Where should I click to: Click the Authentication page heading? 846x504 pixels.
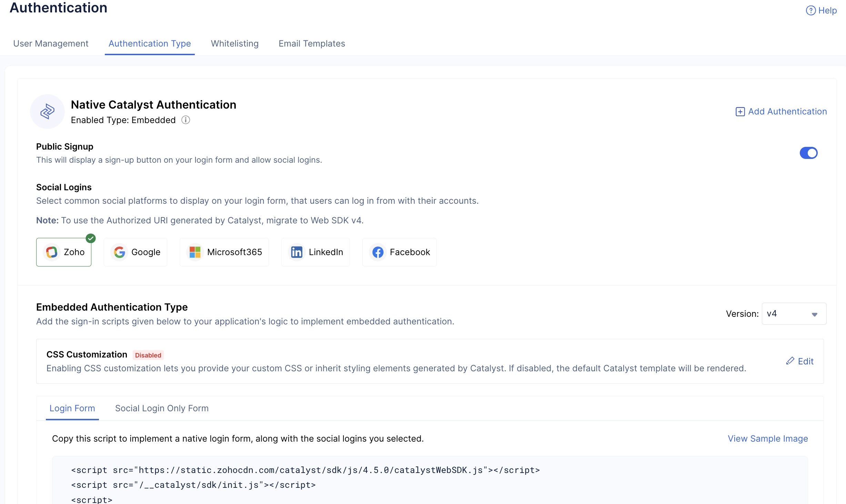[58, 7]
